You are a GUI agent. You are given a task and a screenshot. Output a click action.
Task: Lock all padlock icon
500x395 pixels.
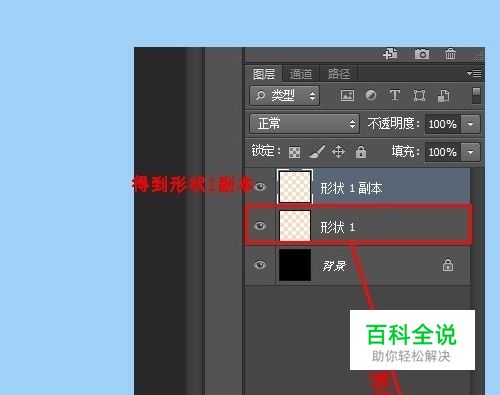point(361,152)
